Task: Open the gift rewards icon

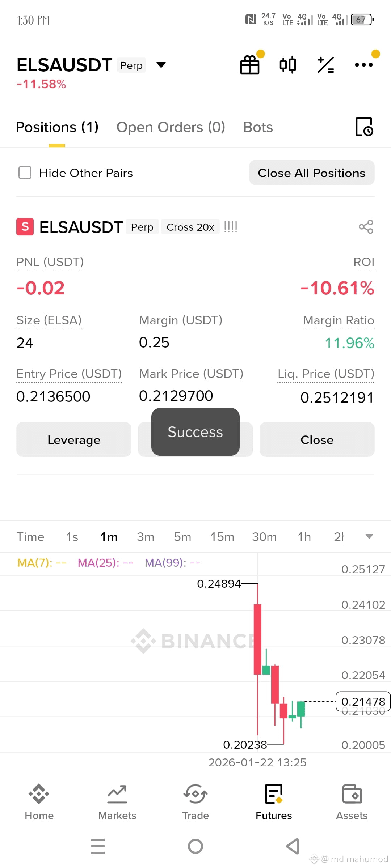Action: tap(250, 65)
